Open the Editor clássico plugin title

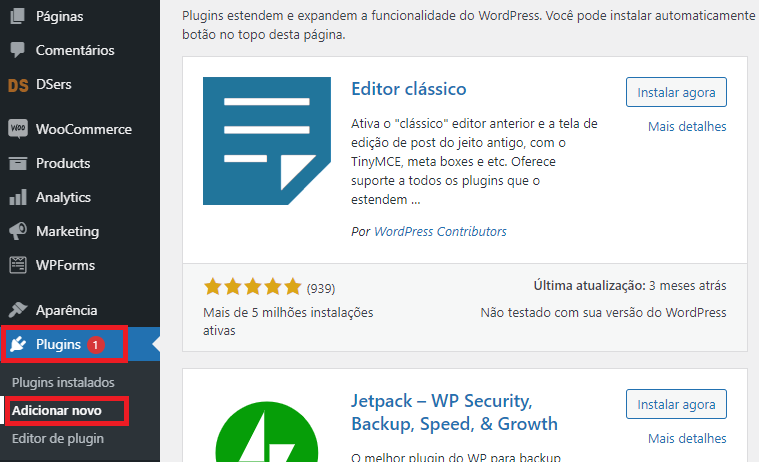coord(409,89)
